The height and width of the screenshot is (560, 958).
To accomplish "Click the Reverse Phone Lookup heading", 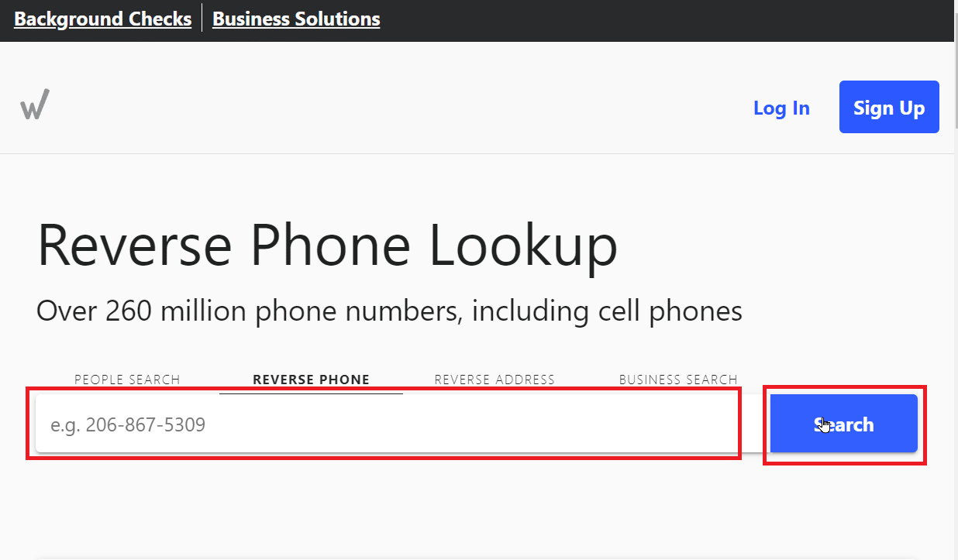I will tap(327, 246).
